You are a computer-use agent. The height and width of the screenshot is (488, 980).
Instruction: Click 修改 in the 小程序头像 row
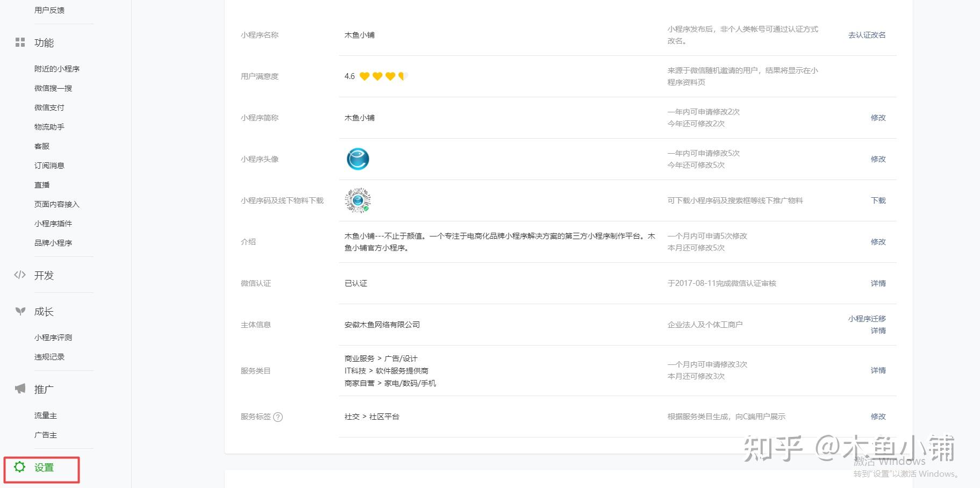coord(878,159)
